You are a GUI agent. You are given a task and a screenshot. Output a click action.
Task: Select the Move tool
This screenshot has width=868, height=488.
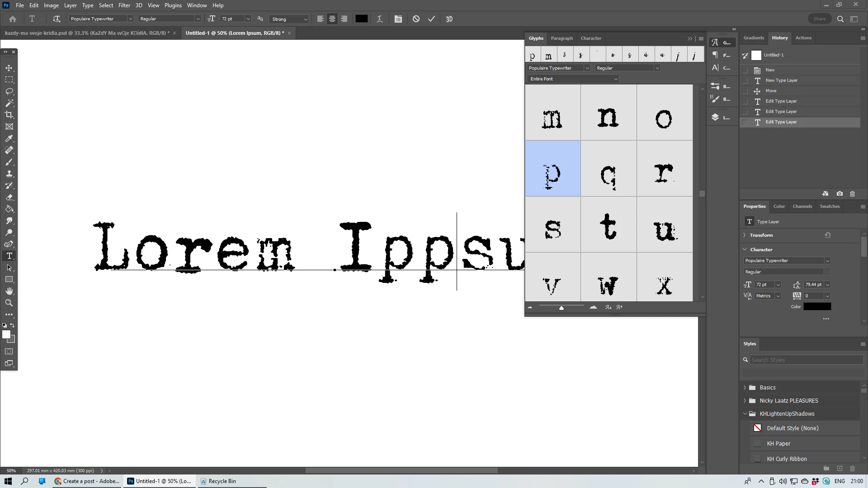click(x=9, y=68)
